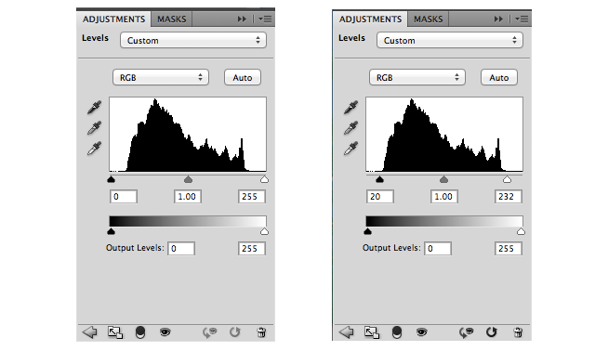595x364 pixels.
Task: Click white output slider in right panel
Action: coord(521,231)
